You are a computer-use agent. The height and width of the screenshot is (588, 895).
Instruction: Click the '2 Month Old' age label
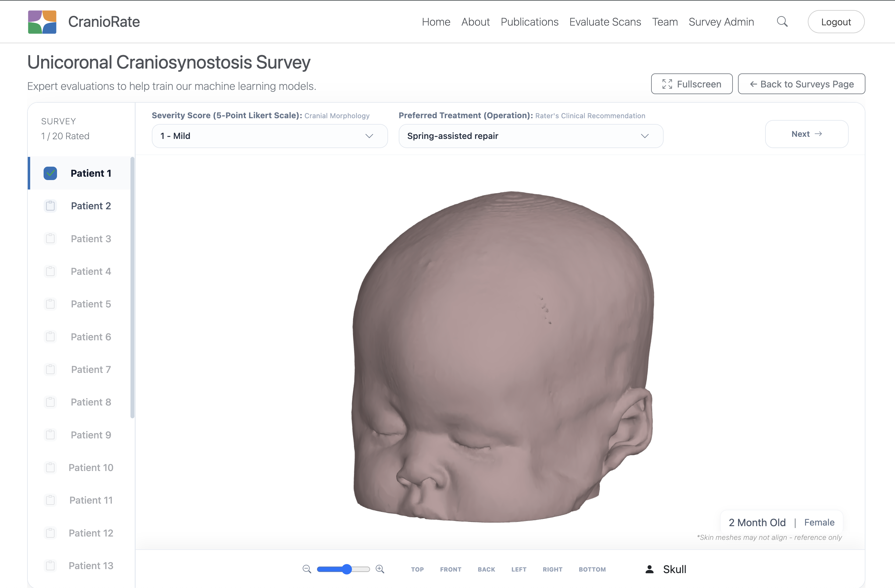pos(757,522)
